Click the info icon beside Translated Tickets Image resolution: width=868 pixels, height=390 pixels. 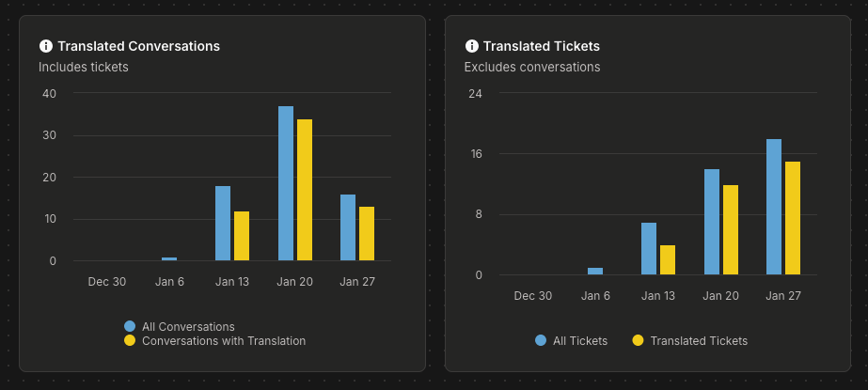(x=472, y=46)
